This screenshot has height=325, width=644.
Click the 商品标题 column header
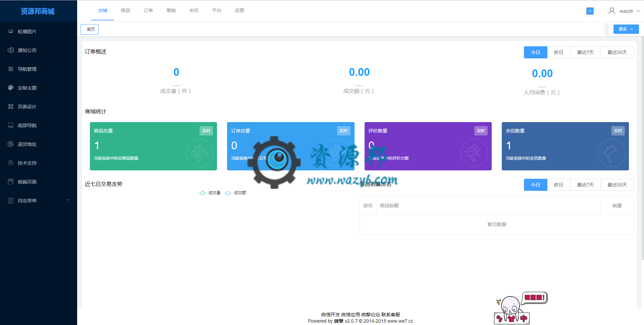pos(488,206)
